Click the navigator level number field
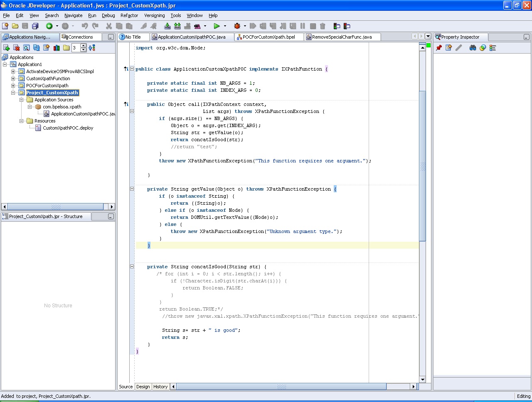 (x=76, y=48)
